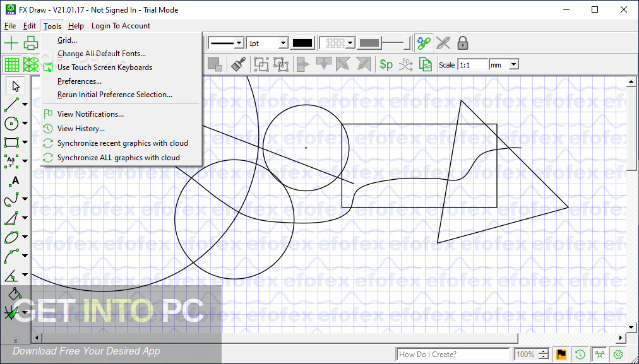Click Login To Account
Image resolution: width=639 pixels, height=364 pixels.
coord(120,26)
